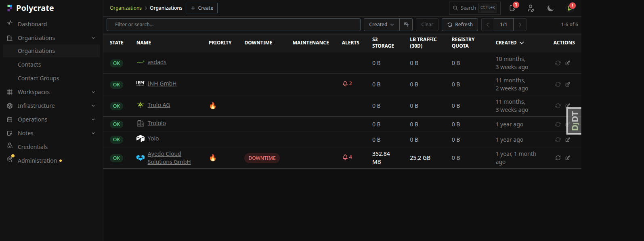Click the fire priority icon for Trolo AG
This screenshot has width=644, height=241.
tap(213, 106)
